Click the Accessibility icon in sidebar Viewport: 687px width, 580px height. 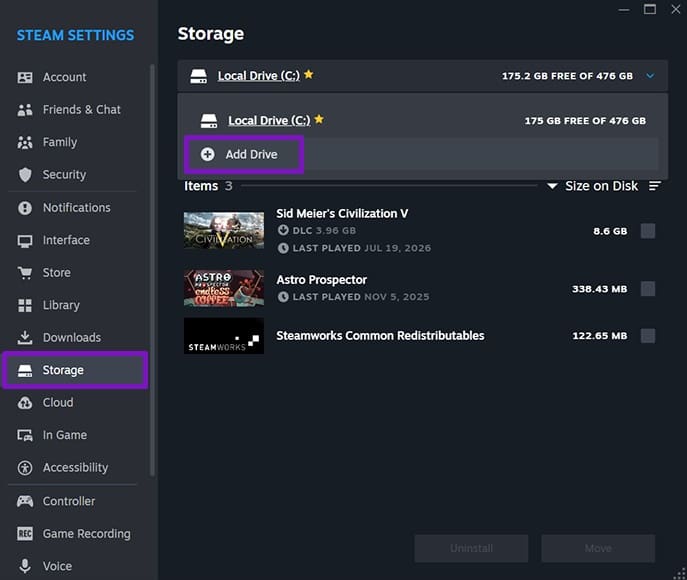[25, 467]
